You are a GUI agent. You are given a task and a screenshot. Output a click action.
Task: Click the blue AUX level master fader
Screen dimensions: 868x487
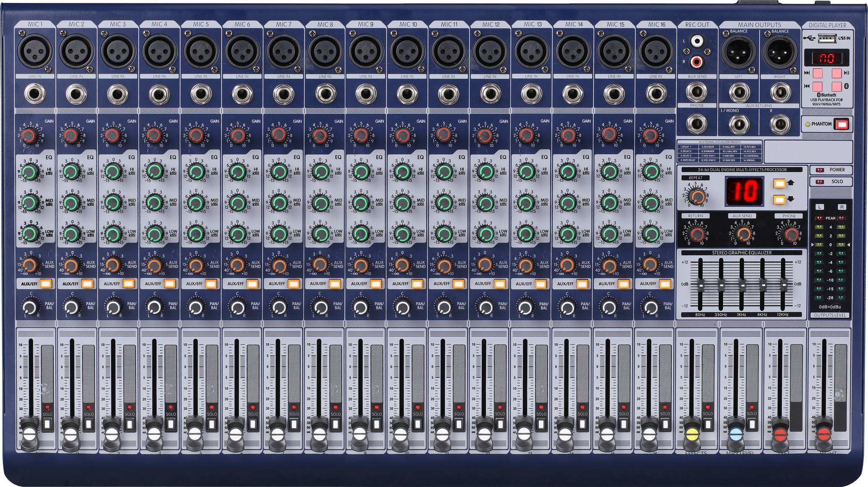736,434
